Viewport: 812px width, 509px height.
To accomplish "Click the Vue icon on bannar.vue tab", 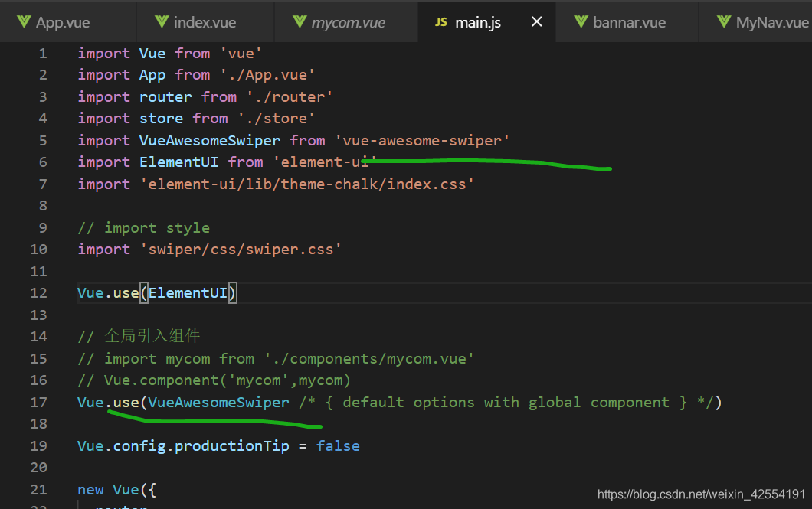I will (581, 21).
